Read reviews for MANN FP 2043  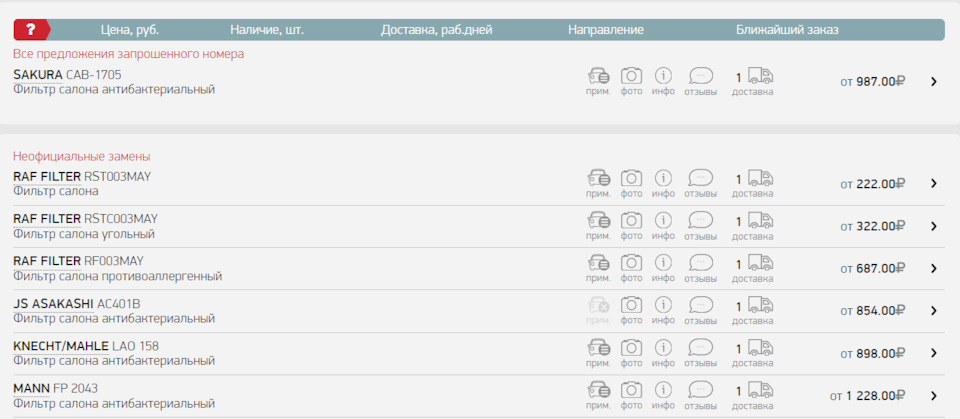tap(700, 390)
